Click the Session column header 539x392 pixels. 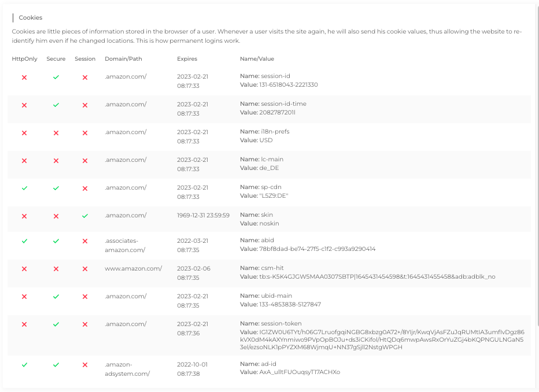[x=85, y=59]
